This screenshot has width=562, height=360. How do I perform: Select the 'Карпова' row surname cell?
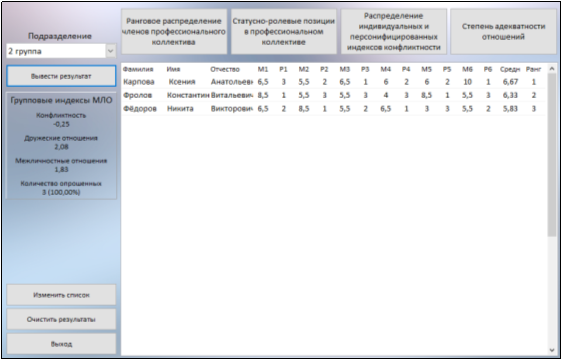[x=139, y=82]
